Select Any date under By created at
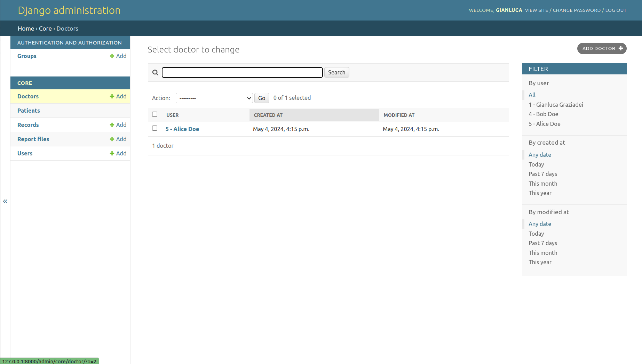The width and height of the screenshot is (642, 364). click(x=540, y=155)
